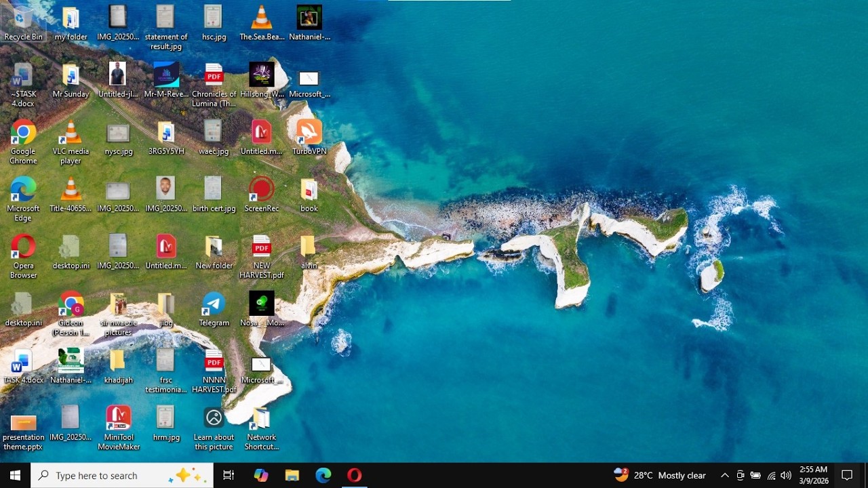Open the clock and calendar flyout
This screenshot has width=868, height=488.
coord(814,475)
